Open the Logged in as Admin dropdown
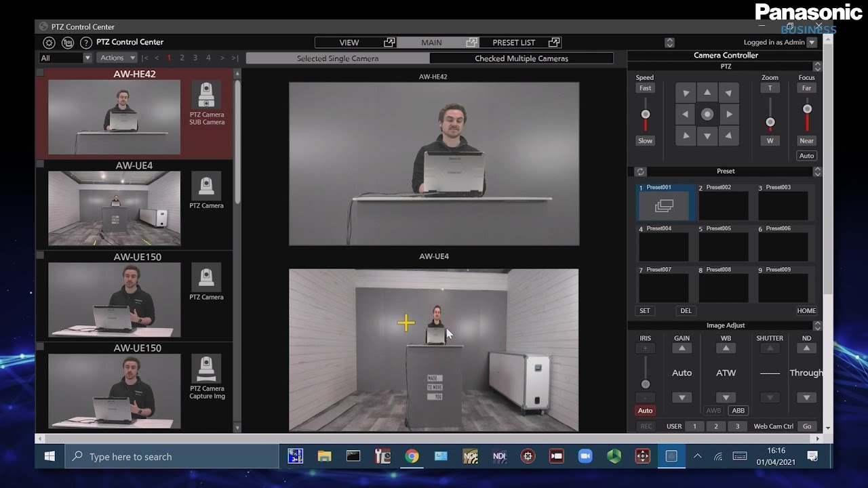 point(812,43)
